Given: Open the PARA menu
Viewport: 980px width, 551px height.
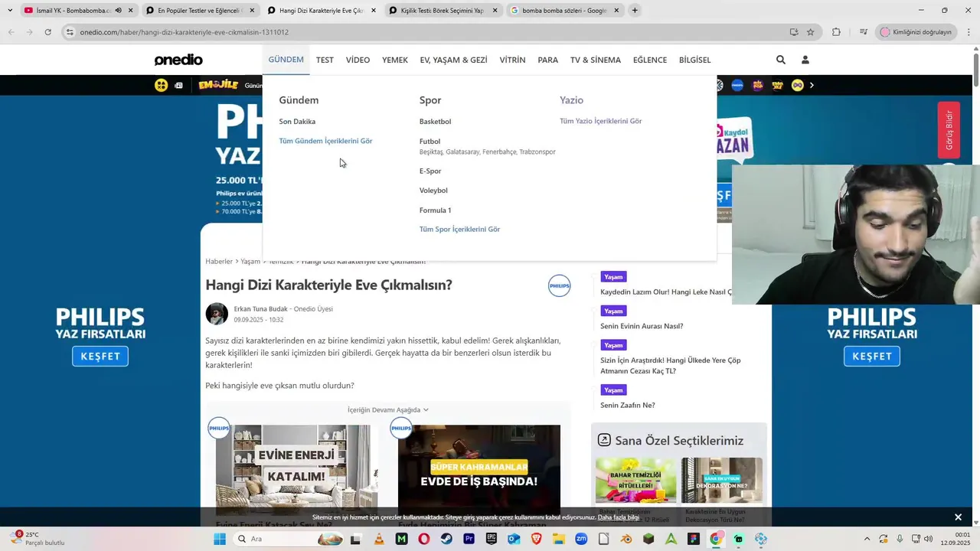Looking at the screenshot, I should [x=547, y=60].
